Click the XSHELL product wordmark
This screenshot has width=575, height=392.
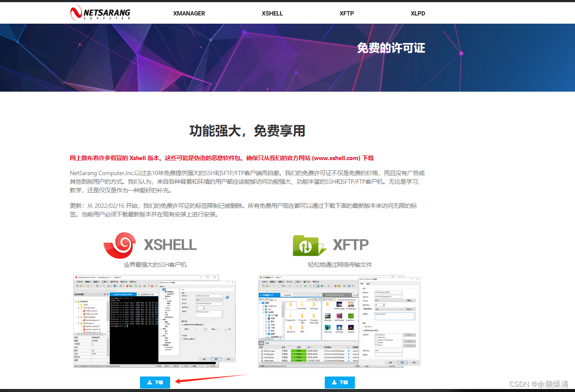tap(170, 245)
